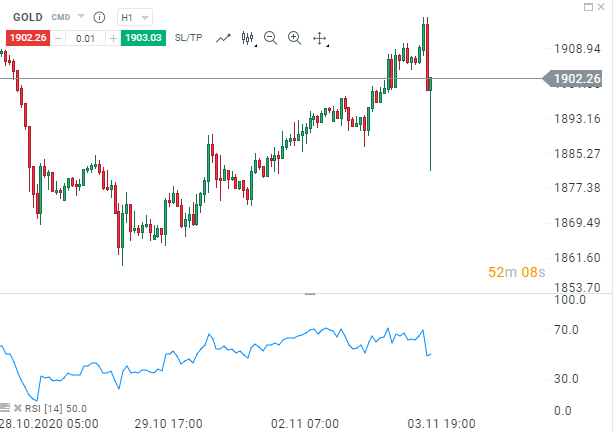Click the panel divider handle above RSI

(309, 294)
